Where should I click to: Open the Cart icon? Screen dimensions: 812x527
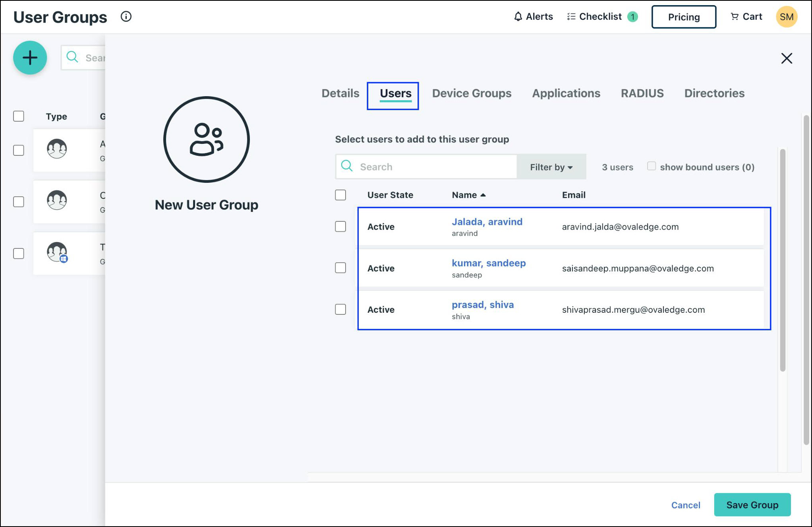pos(735,17)
